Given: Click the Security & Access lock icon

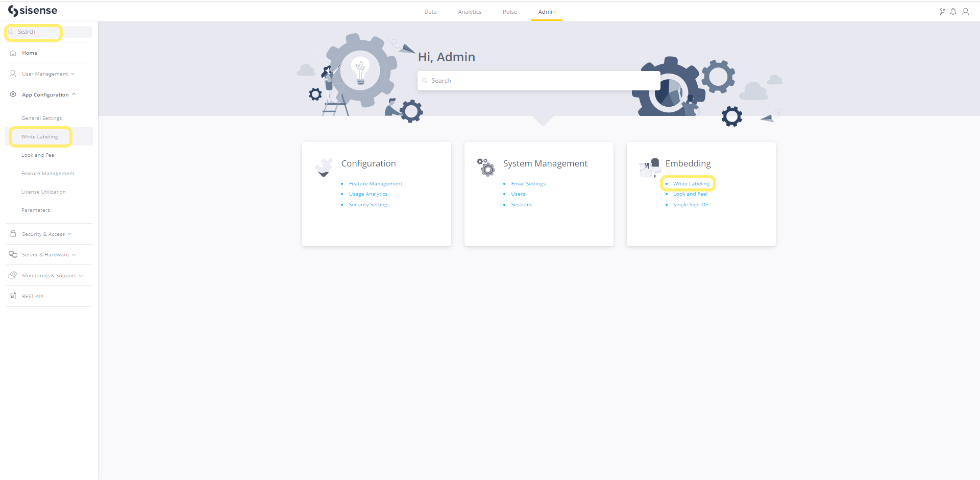Looking at the screenshot, I should [x=13, y=234].
